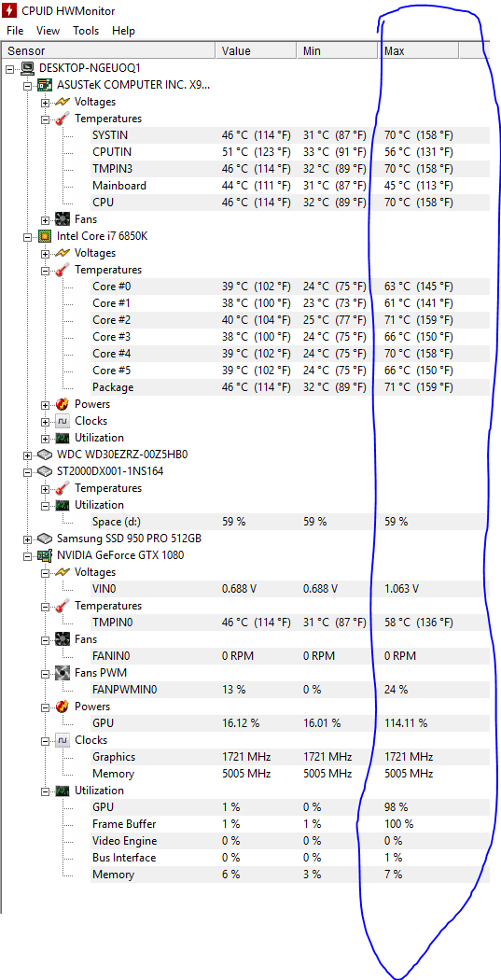
Task: Expand the Intel Core i7 Clocks node
Action: [45, 421]
